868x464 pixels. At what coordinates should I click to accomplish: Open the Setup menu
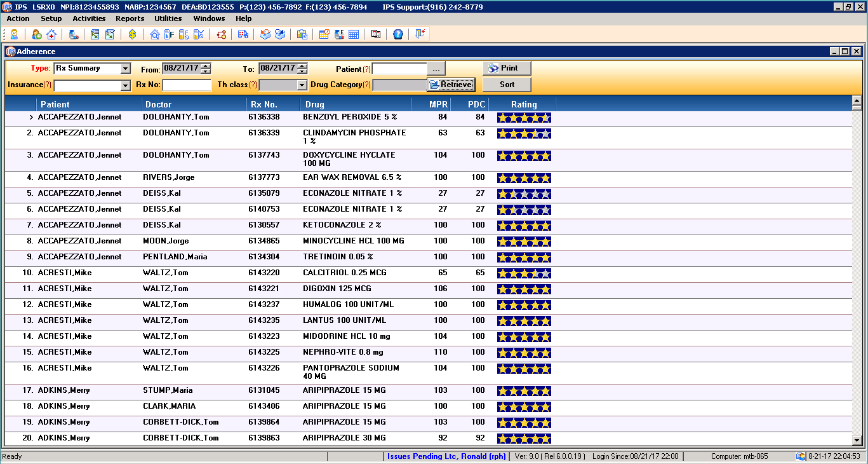pos(51,18)
